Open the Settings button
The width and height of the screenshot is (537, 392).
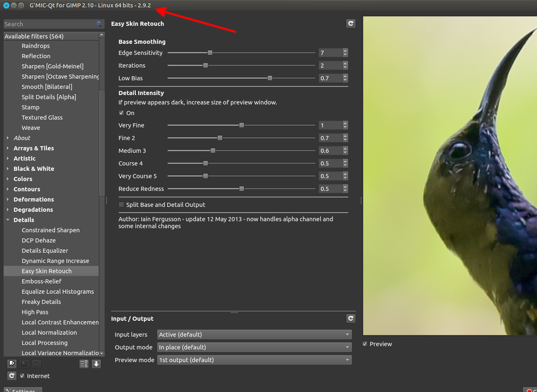tap(23, 390)
